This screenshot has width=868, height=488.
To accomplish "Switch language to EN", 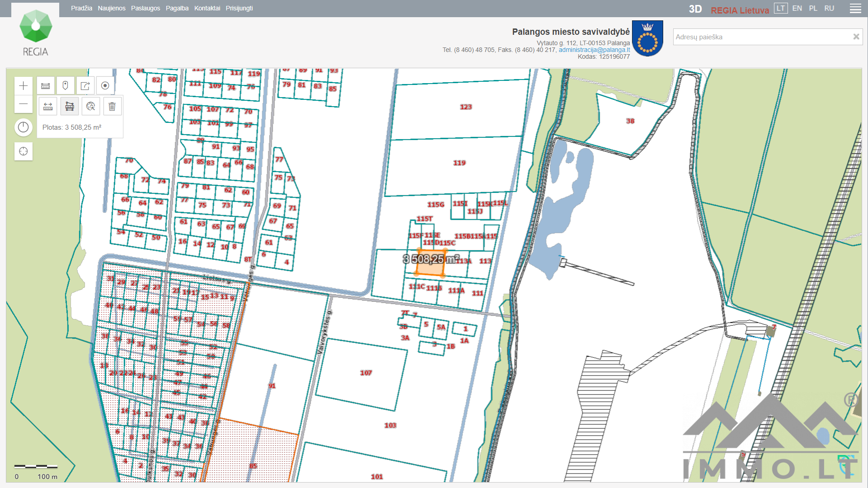I will [797, 9].
